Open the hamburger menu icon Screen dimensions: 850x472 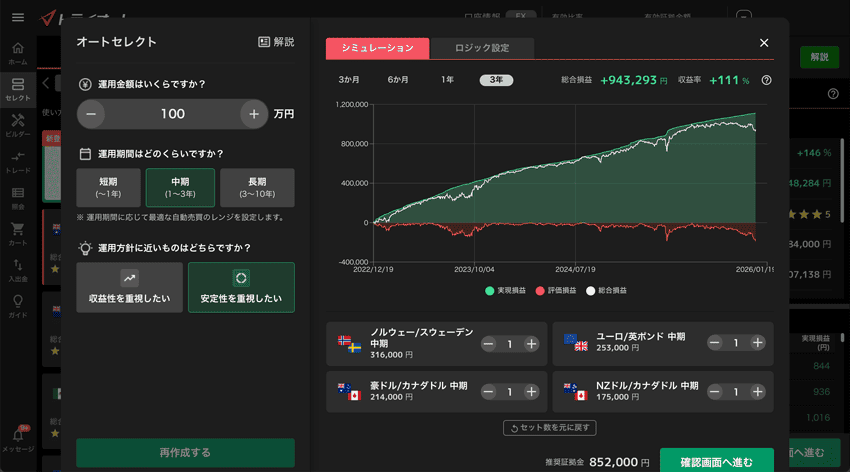[x=18, y=17]
